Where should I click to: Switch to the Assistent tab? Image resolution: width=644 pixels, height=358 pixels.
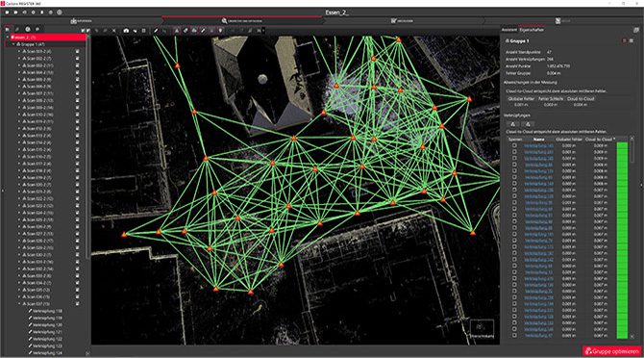(x=509, y=30)
